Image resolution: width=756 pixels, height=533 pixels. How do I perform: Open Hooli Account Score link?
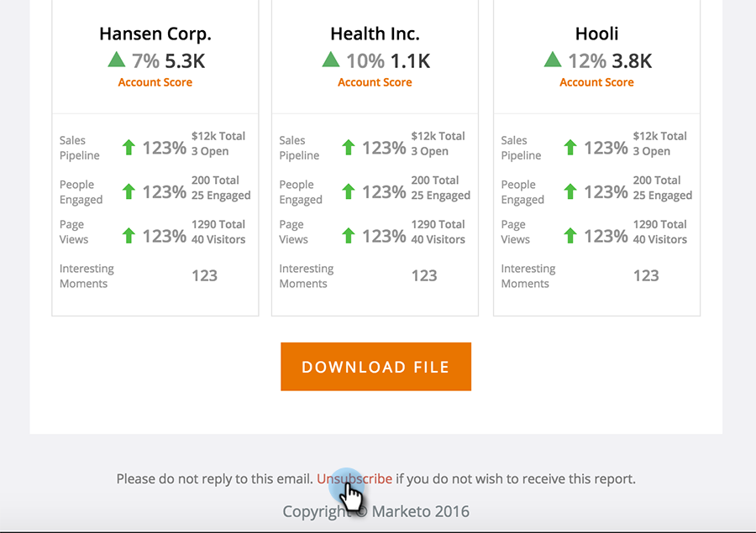[596, 82]
